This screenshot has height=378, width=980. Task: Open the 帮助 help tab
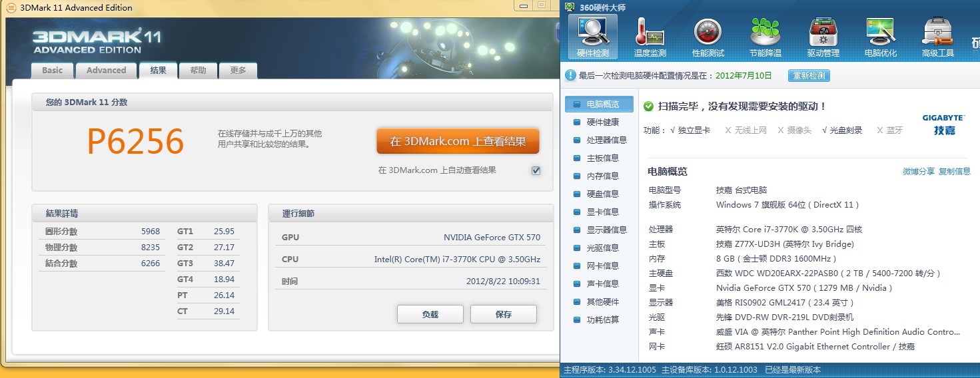click(x=198, y=71)
